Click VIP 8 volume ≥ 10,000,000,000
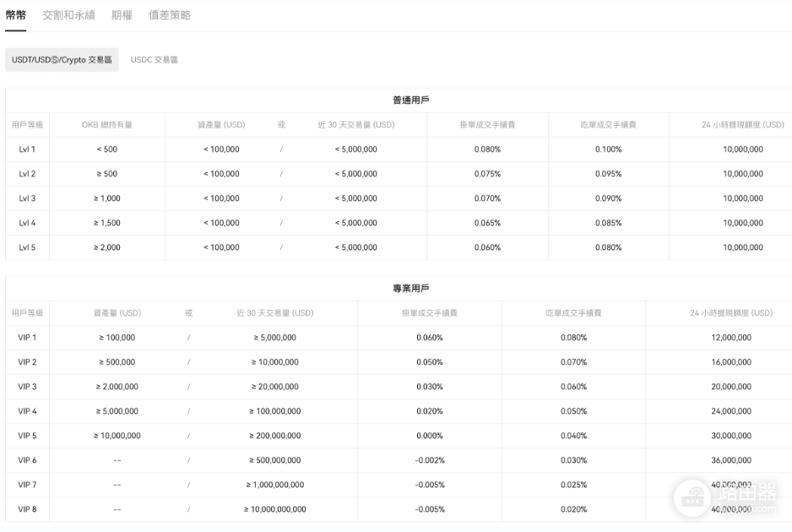The image size is (792, 532). click(x=275, y=508)
